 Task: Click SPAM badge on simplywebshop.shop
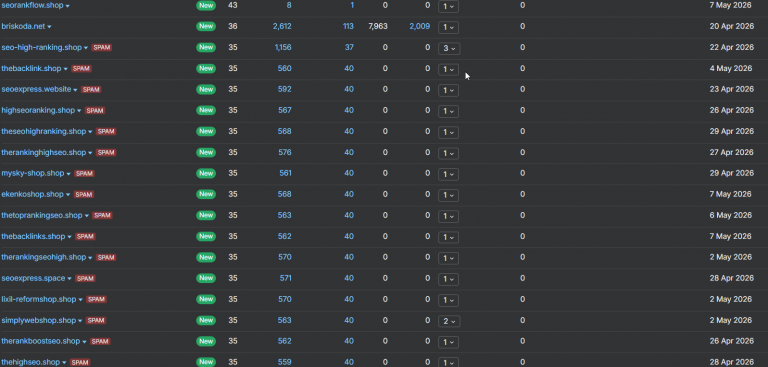pyautogui.click(x=96, y=320)
